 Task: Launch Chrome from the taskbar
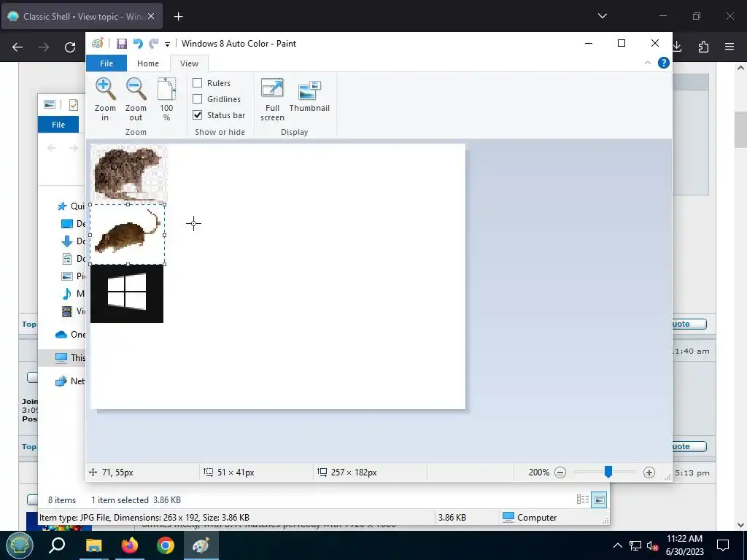click(x=166, y=545)
